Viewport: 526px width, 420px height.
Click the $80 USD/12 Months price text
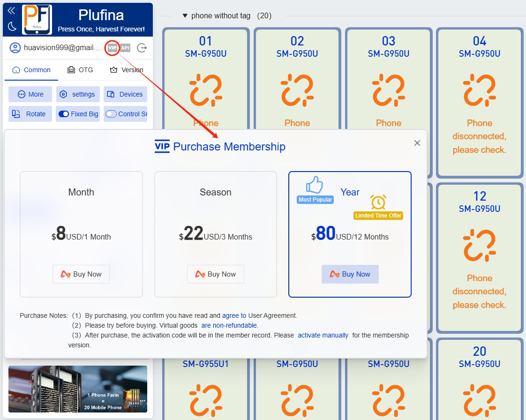click(350, 234)
